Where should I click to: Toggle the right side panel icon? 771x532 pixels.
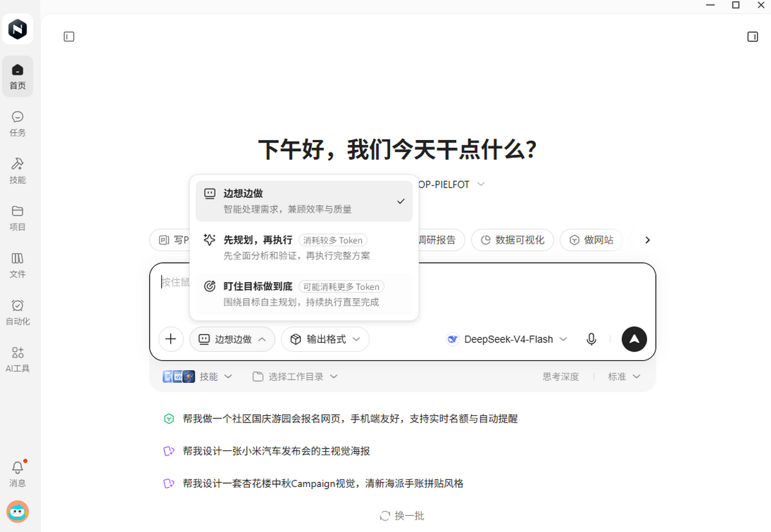(752, 37)
